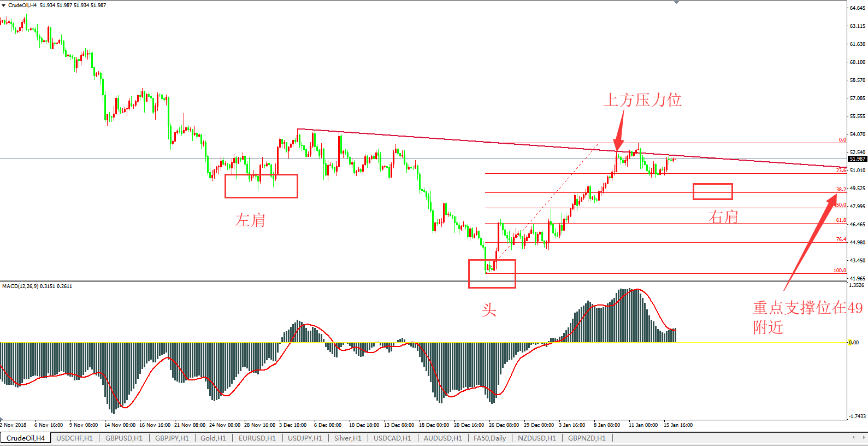Click the 51.987 current price label
The width and height of the screenshot is (868, 446).
[x=857, y=159]
